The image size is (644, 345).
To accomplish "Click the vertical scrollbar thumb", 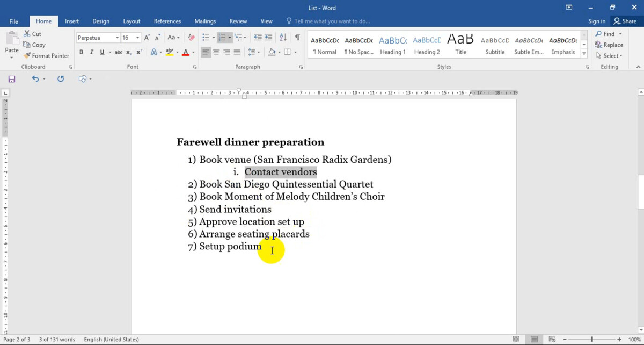I will [x=641, y=192].
